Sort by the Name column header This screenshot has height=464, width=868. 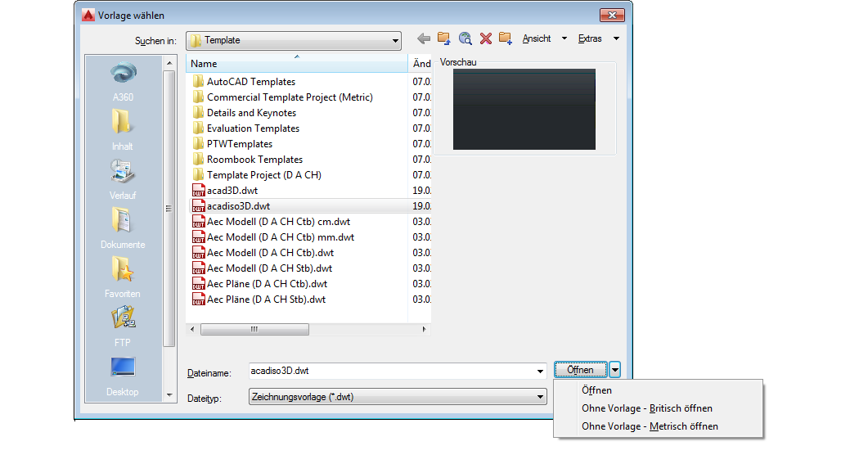[297, 63]
